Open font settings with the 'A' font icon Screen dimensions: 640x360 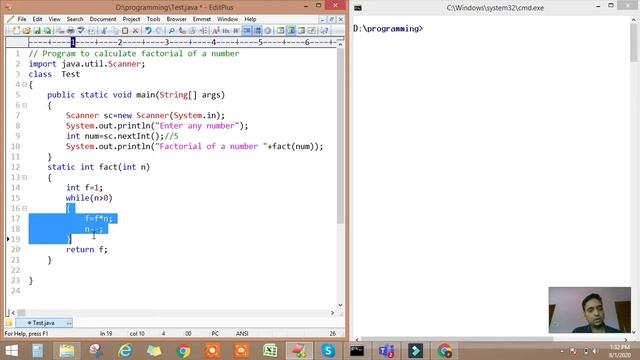(x=216, y=31)
